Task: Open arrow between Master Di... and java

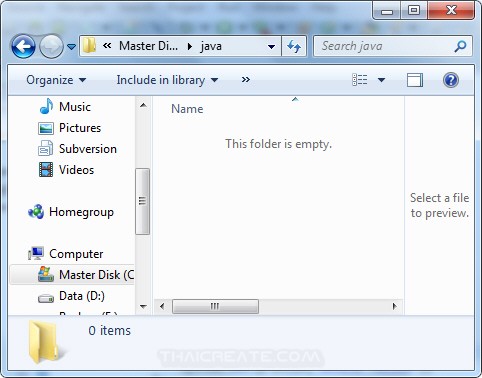Action: click(x=190, y=46)
